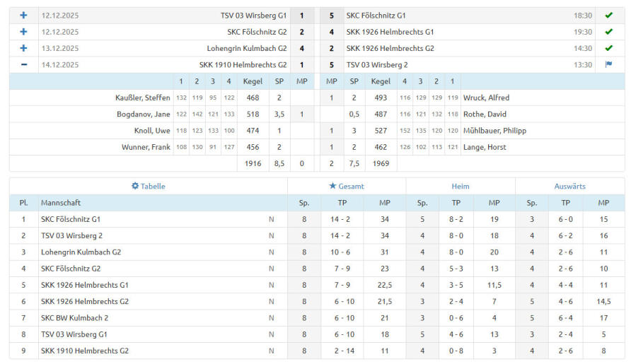Expand the TSV 03 Wirsberg G1 match row
The image size is (631, 364).
[x=23, y=15]
